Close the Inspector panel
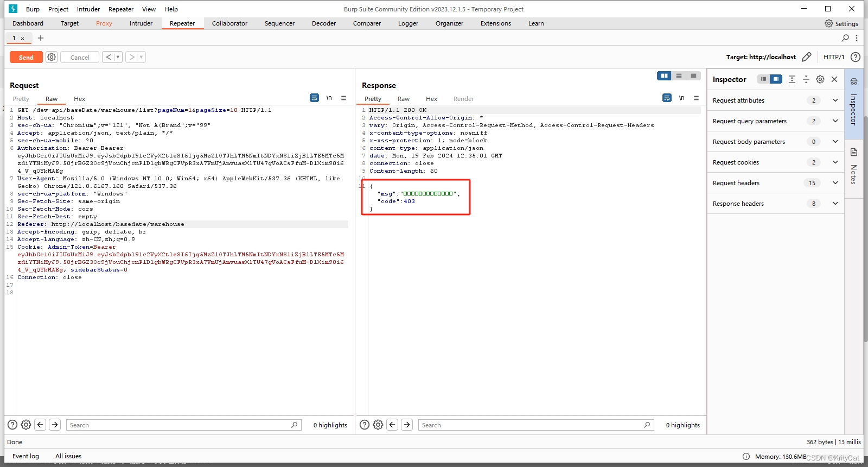Screen dimensions: 868x467 (x=834, y=79)
